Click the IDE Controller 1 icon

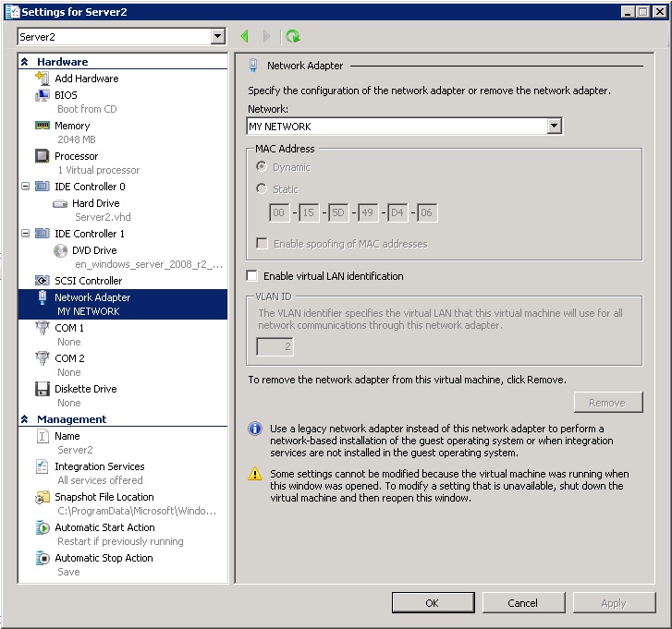click(x=42, y=234)
